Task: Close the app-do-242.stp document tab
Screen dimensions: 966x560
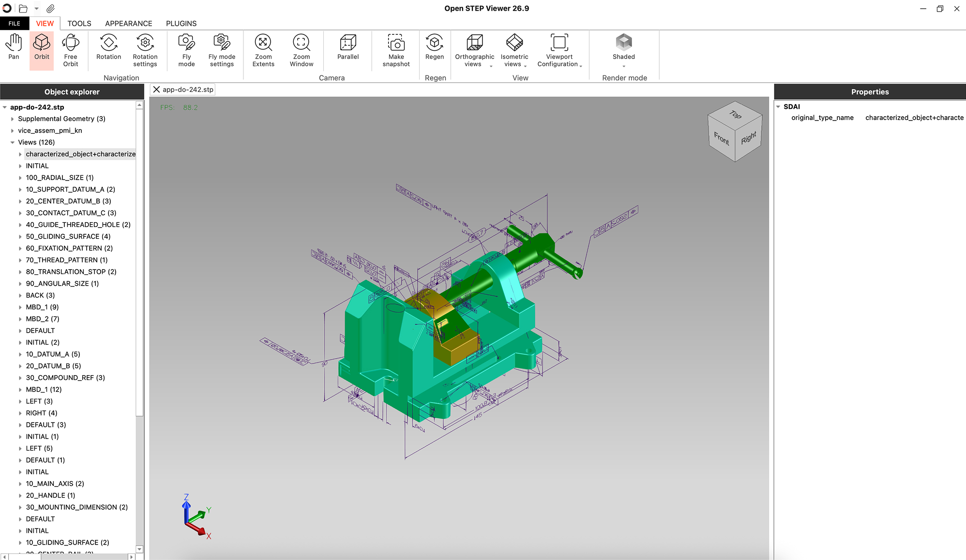Action: tap(156, 90)
